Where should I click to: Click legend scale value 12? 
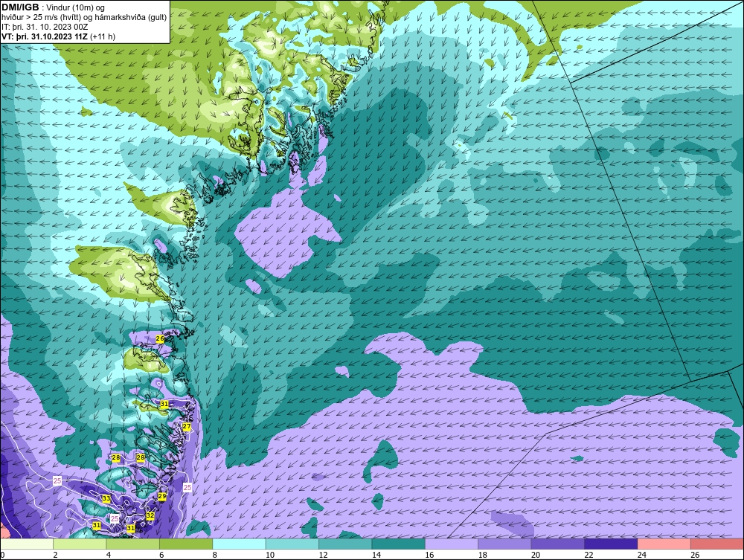323,555
